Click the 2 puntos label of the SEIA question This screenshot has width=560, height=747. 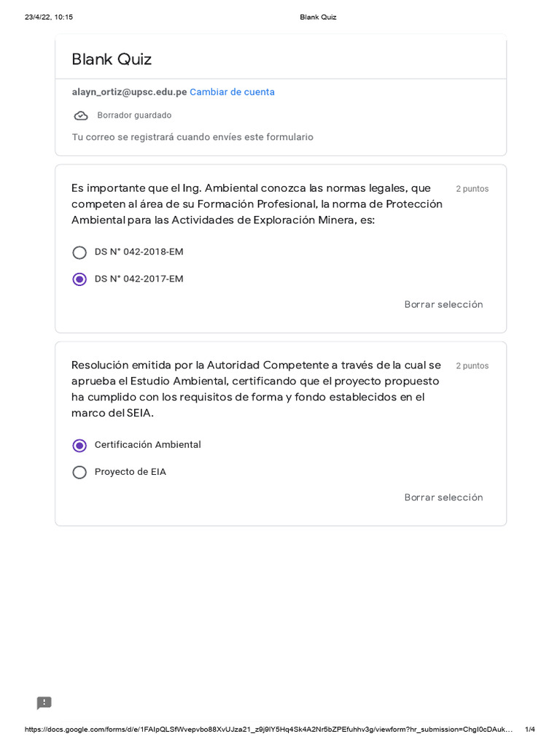[x=472, y=366]
